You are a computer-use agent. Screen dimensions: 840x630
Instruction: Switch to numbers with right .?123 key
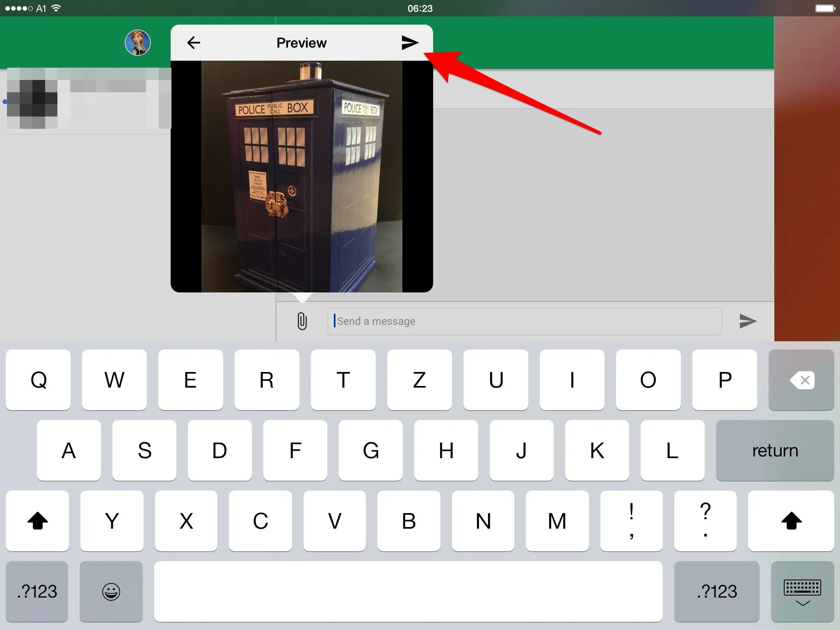(717, 591)
